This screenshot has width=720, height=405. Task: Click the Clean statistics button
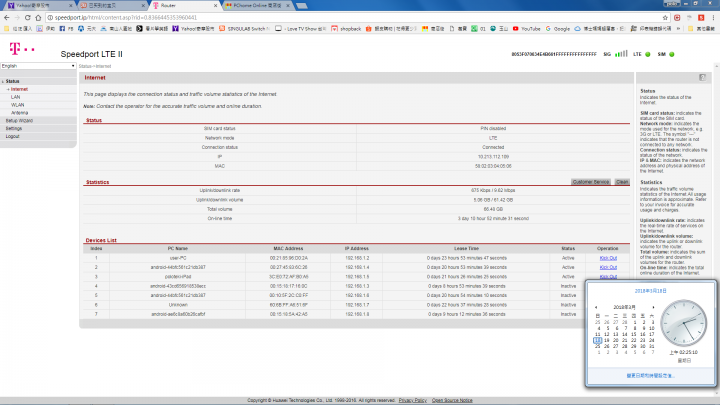coord(622,182)
